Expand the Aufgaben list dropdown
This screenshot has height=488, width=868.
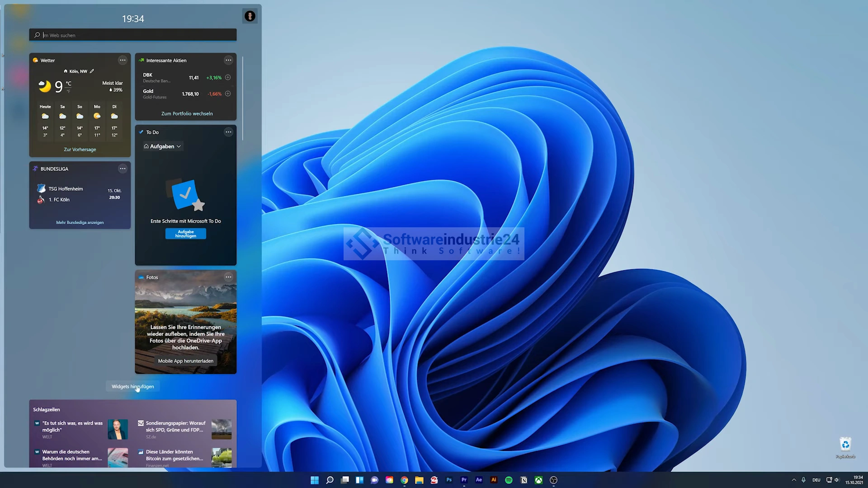(163, 146)
